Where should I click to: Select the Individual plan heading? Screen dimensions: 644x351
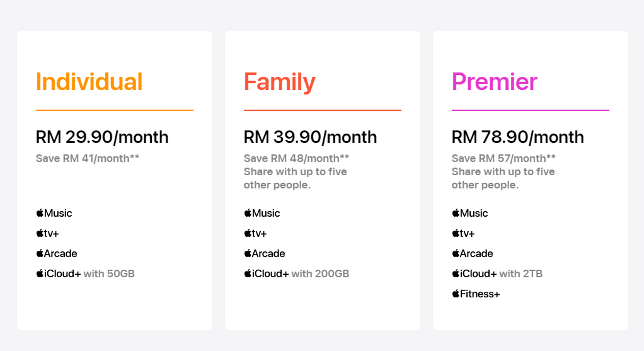89,81
